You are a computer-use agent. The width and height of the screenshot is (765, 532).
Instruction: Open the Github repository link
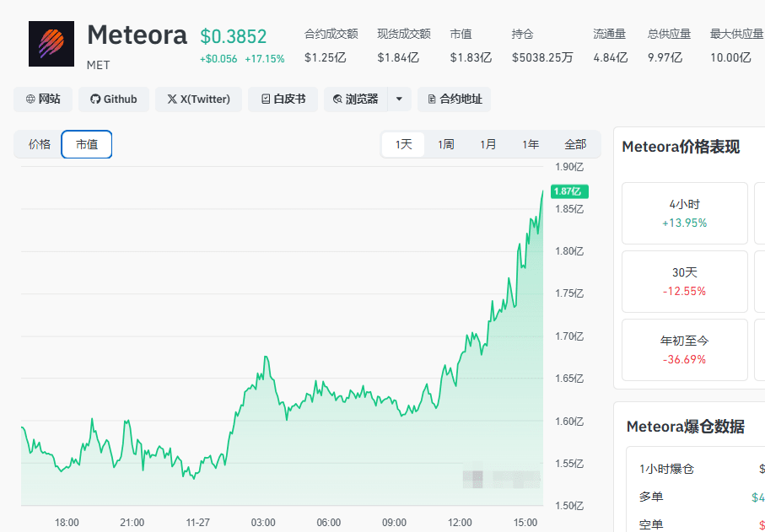114,99
